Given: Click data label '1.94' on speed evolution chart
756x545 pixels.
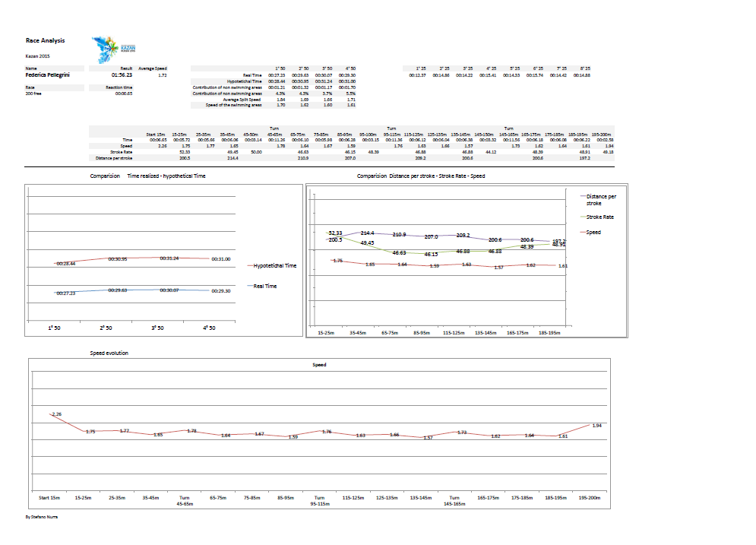Looking at the screenshot, I should [597, 426].
